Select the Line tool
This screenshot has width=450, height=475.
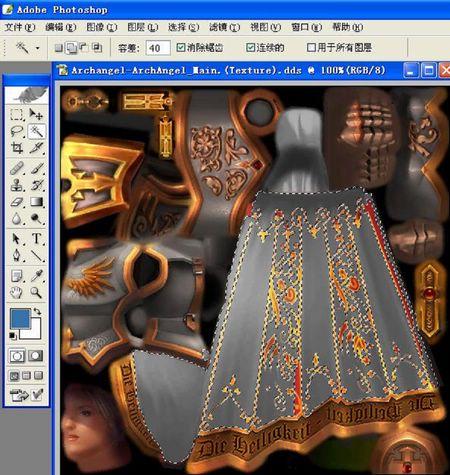(x=36, y=256)
